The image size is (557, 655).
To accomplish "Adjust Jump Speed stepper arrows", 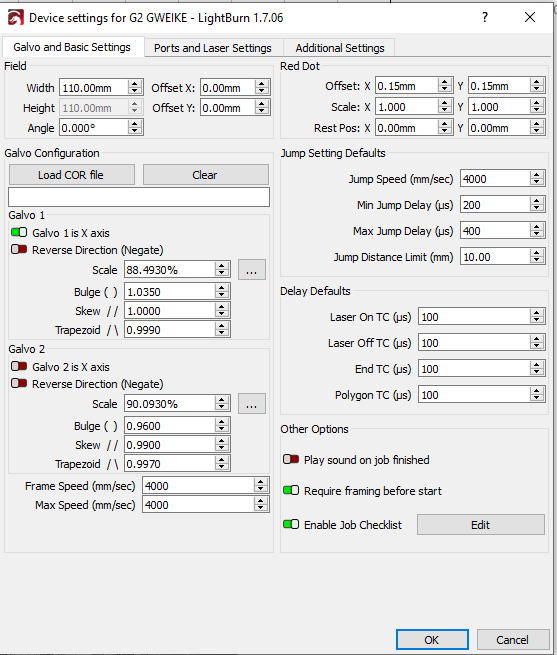I will point(537,179).
